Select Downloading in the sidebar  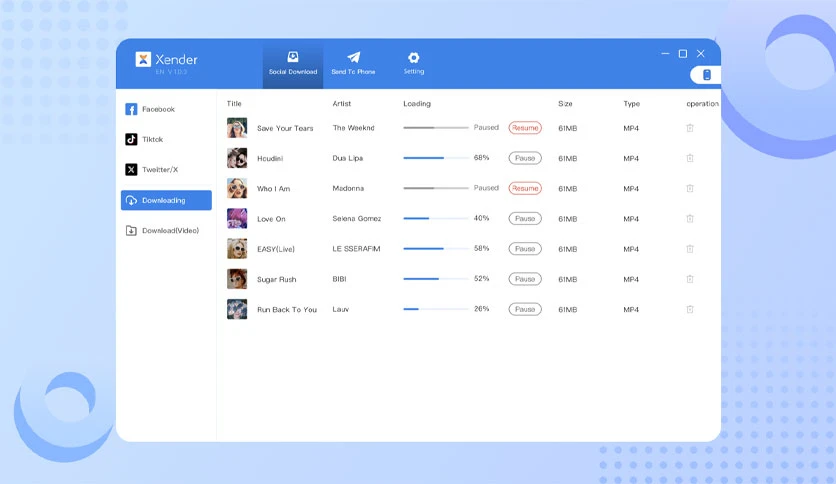[166, 200]
